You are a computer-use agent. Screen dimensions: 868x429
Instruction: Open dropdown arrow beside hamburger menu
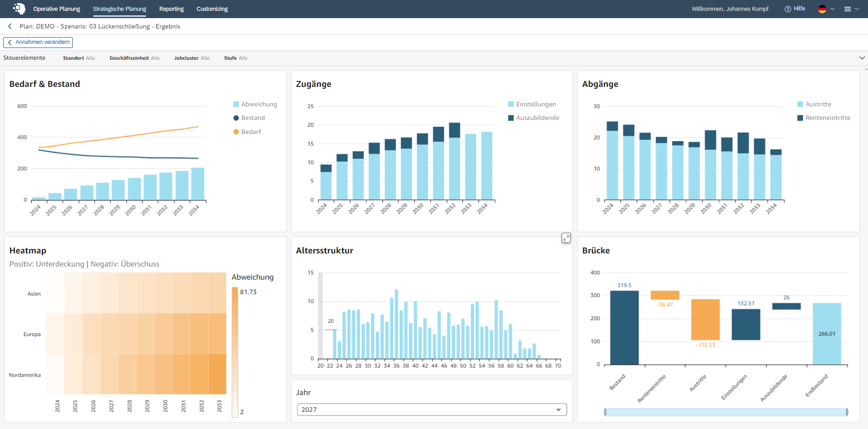[x=857, y=9]
